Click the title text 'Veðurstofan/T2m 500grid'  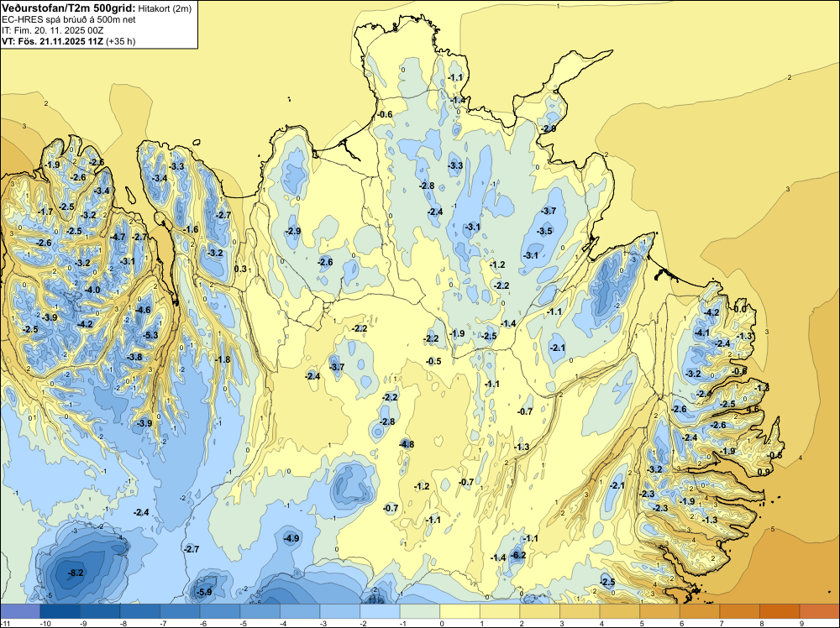coord(69,8)
